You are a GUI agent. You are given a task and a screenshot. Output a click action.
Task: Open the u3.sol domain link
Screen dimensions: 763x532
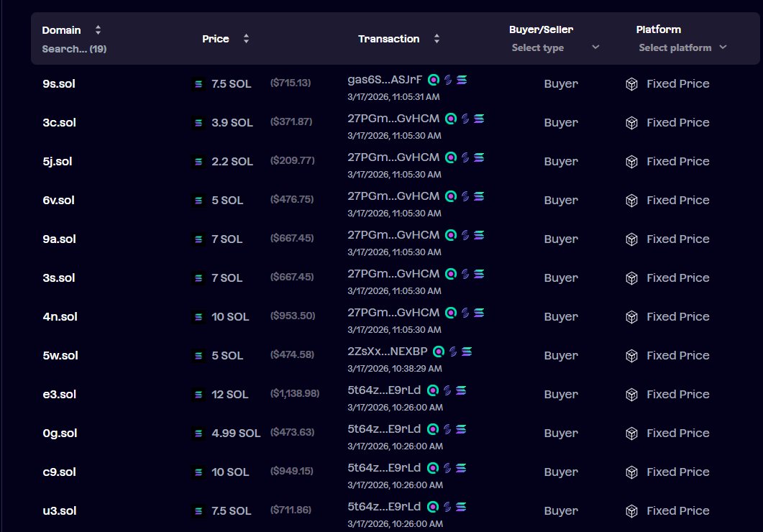[60, 511]
